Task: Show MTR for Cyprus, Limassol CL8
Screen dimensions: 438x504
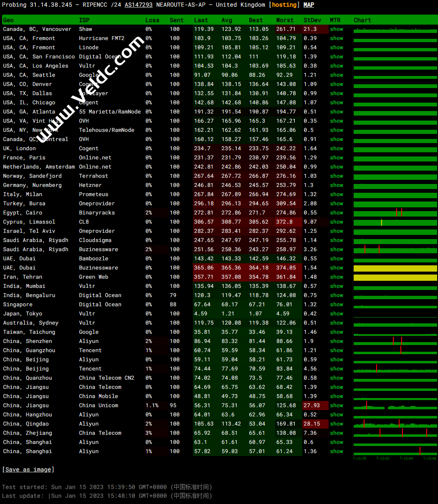Action: tap(336, 222)
